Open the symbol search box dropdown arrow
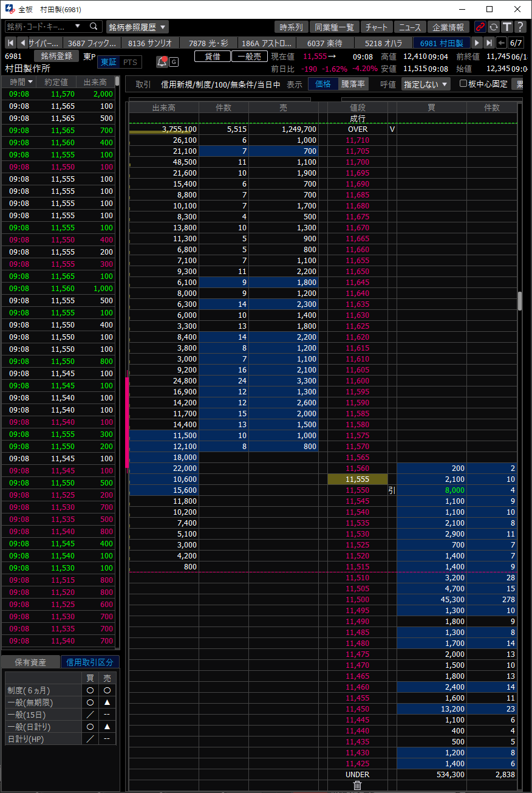The image size is (532, 793). [77, 27]
